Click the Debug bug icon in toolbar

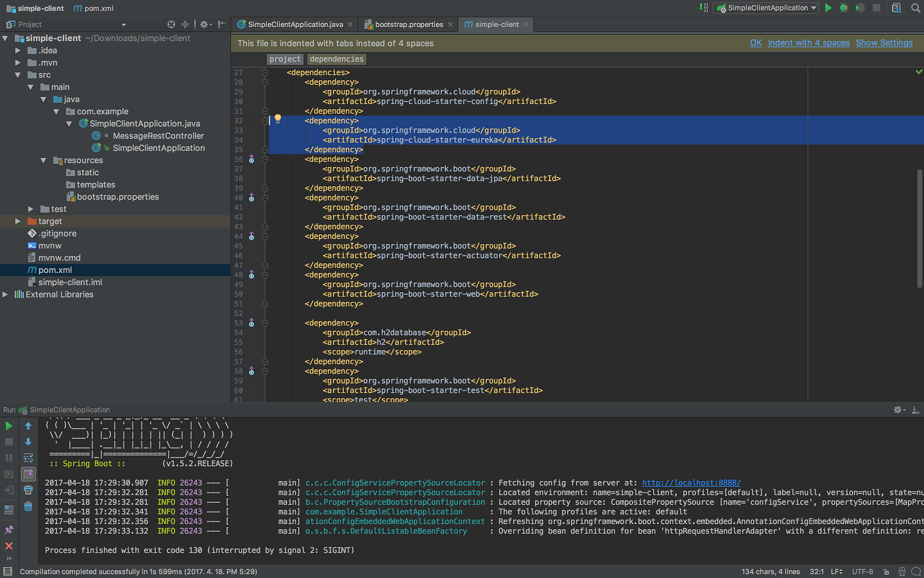click(x=844, y=8)
